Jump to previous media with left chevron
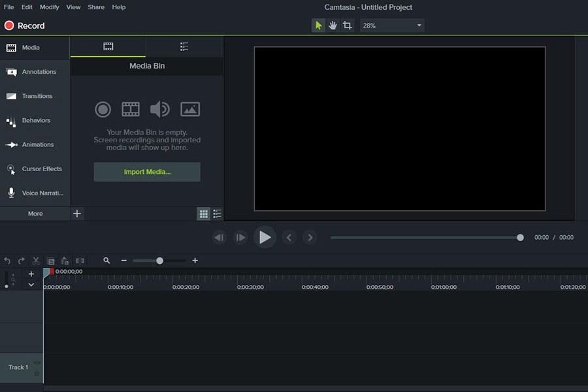 [x=289, y=237]
